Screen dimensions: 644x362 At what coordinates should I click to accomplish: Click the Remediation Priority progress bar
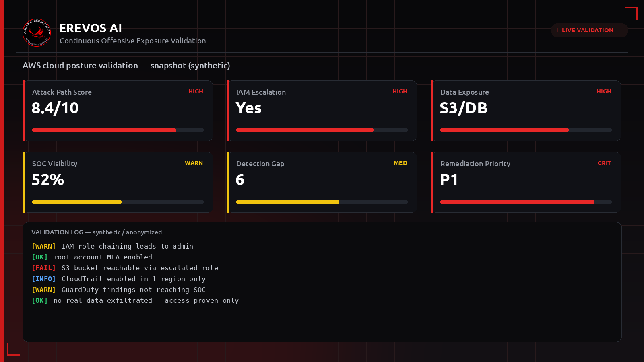click(x=526, y=202)
